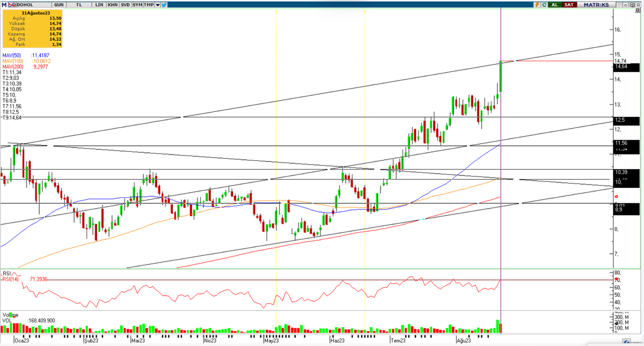Click the red SAT sell button
The image size is (644, 346).
(x=569, y=4)
